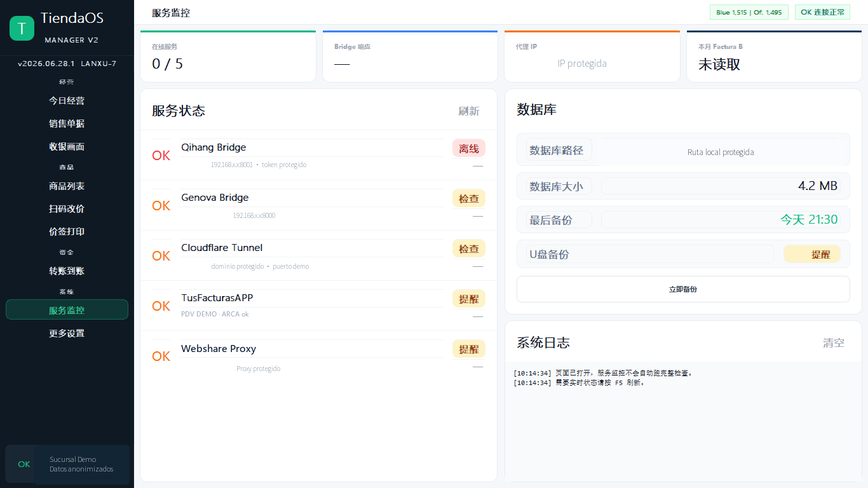Open 转账到账 menu item
The width and height of the screenshot is (868, 488).
click(x=67, y=271)
